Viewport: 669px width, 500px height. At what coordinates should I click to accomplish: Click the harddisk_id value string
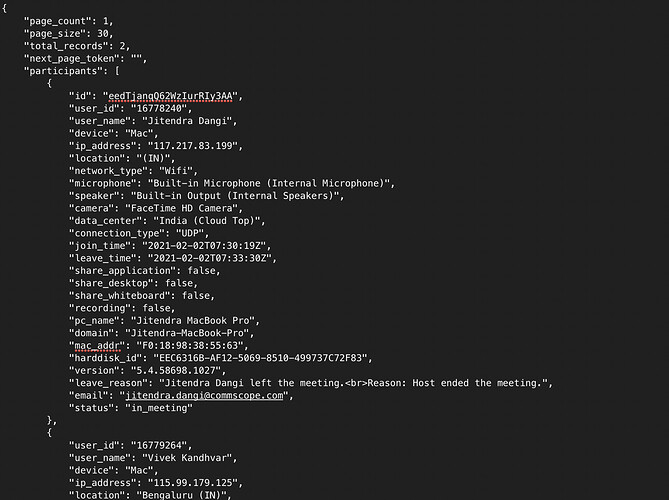pyautogui.click(x=260, y=358)
